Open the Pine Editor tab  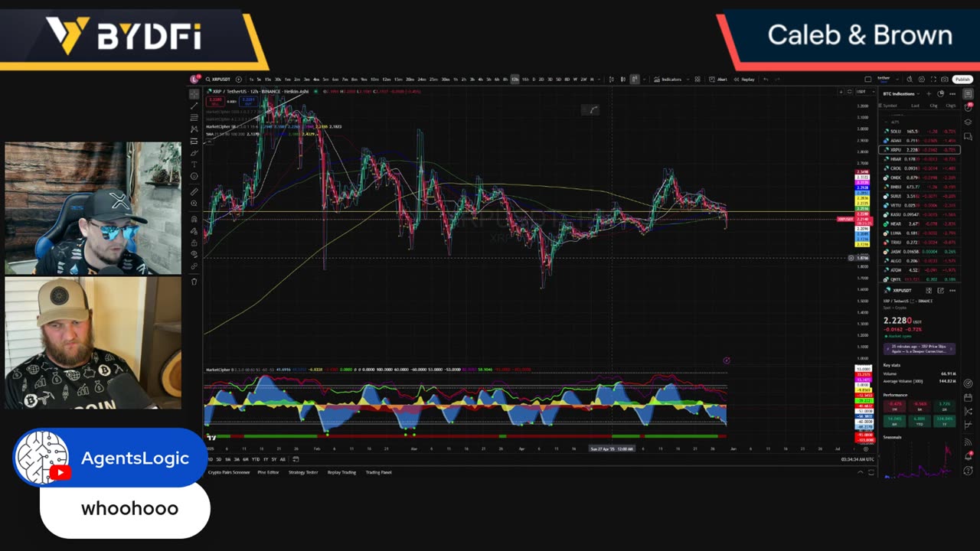[x=268, y=472]
